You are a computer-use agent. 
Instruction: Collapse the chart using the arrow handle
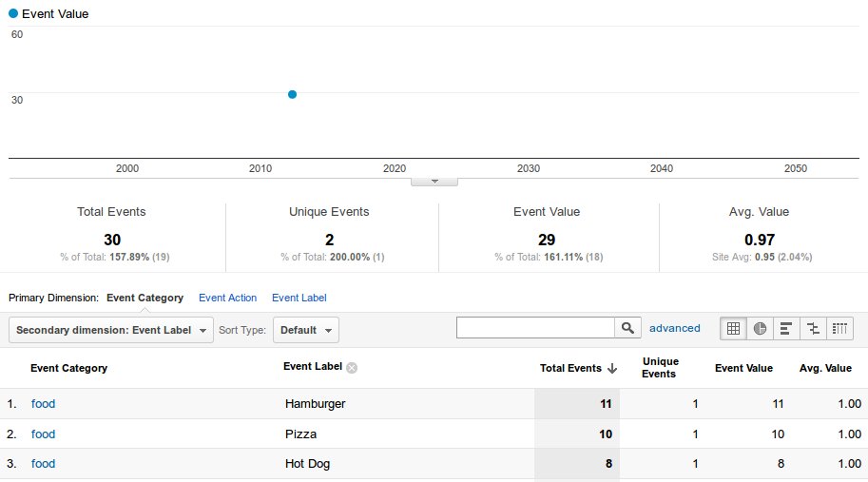tap(434, 182)
